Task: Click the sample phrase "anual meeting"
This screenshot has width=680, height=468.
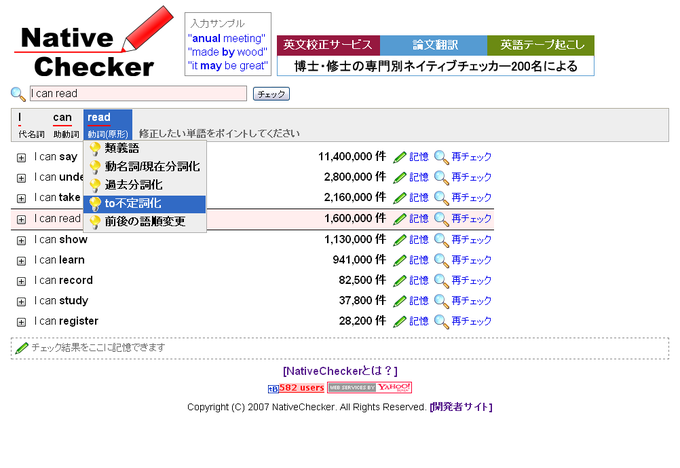Action: pyautogui.click(x=227, y=39)
